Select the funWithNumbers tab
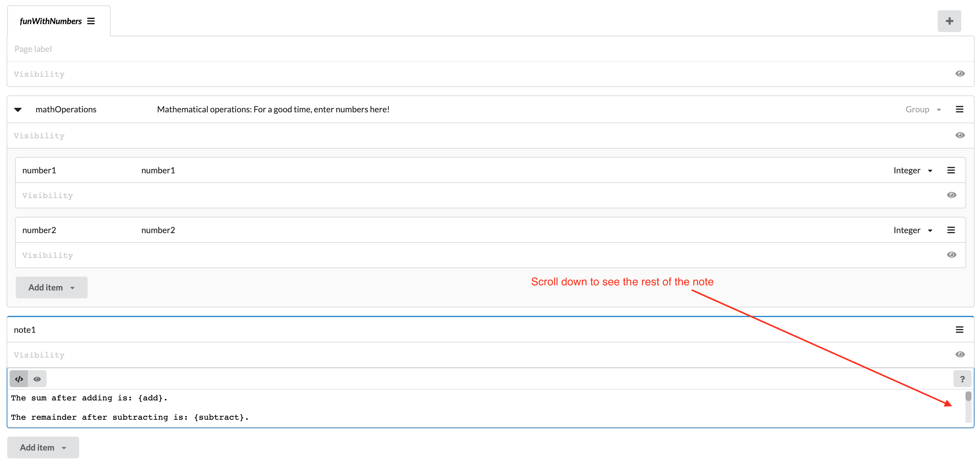 click(x=51, y=21)
